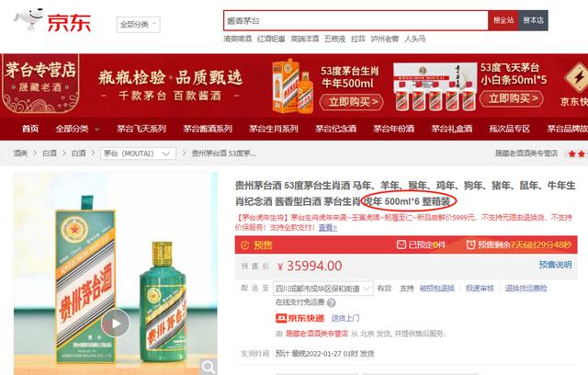Screen dimensions: 588x375
Task: Click the 京东快递 delivery logo
Action: coord(300,318)
